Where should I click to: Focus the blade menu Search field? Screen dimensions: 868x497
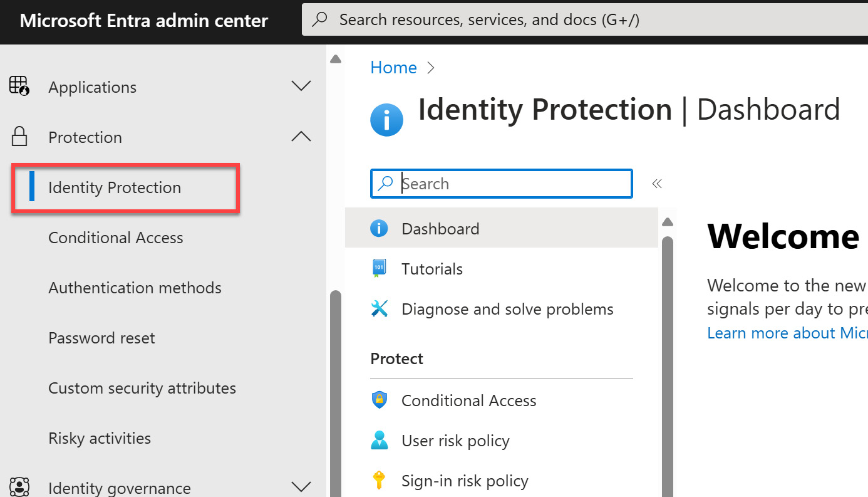(x=501, y=184)
